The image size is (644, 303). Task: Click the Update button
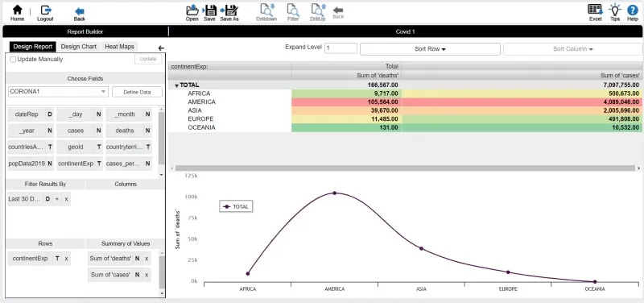click(x=148, y=59)
